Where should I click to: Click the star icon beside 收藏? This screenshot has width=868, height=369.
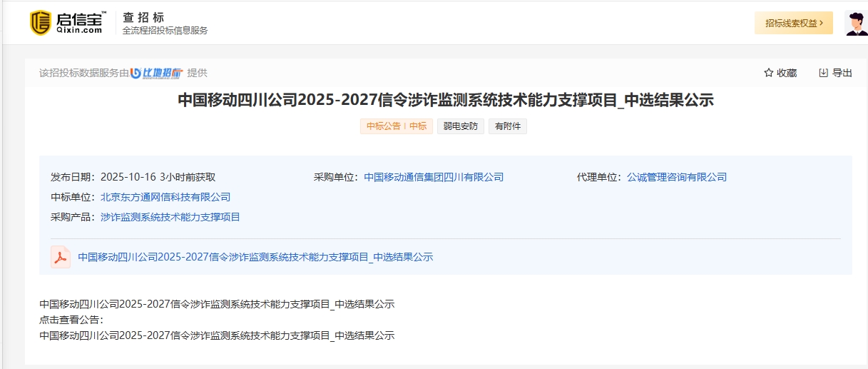coord(768,73)
